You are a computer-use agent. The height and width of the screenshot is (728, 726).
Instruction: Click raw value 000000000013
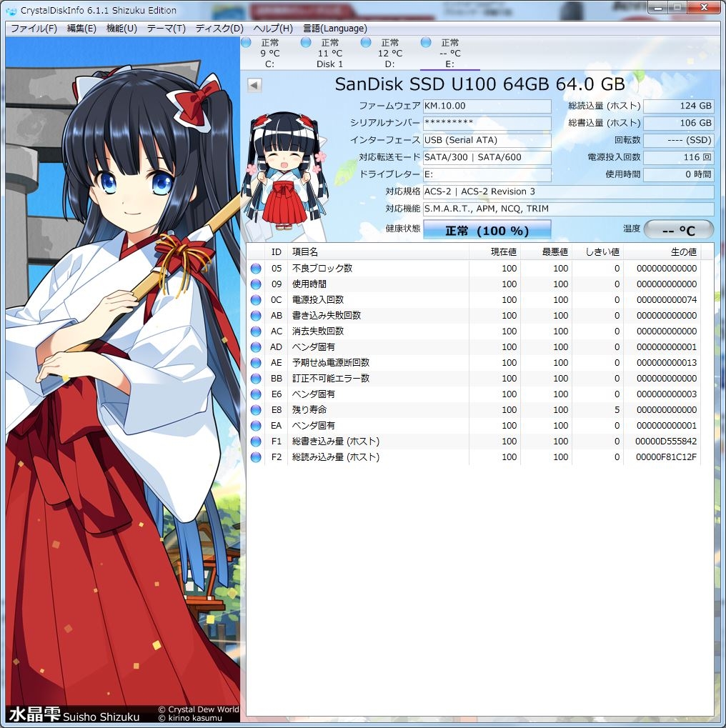667,363
